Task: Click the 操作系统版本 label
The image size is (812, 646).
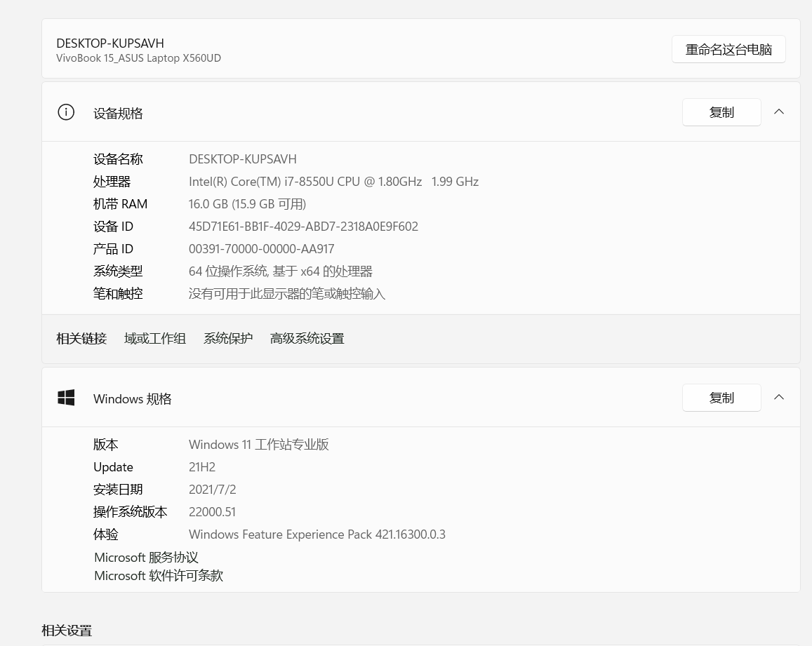Action: click(x=131, y=512)
